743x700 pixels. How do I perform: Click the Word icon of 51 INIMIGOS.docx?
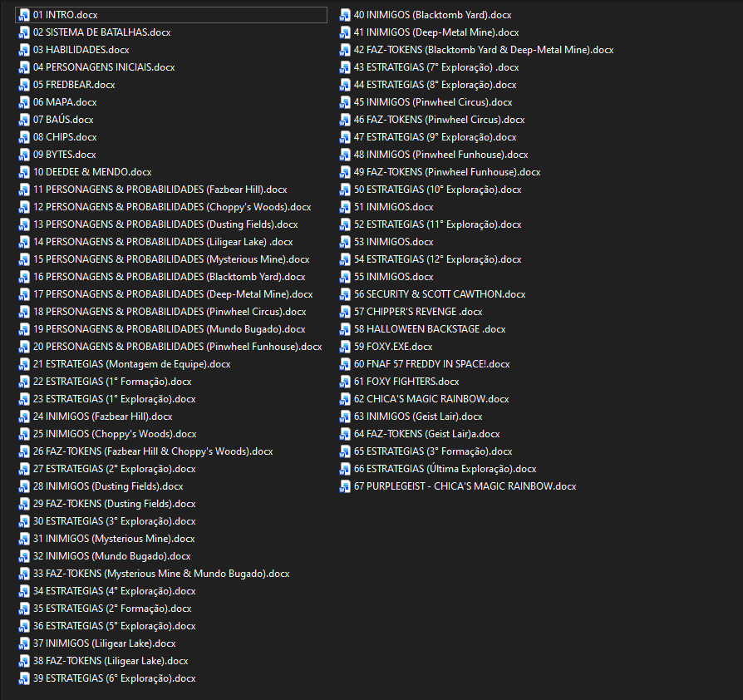[x=345, y=207]
